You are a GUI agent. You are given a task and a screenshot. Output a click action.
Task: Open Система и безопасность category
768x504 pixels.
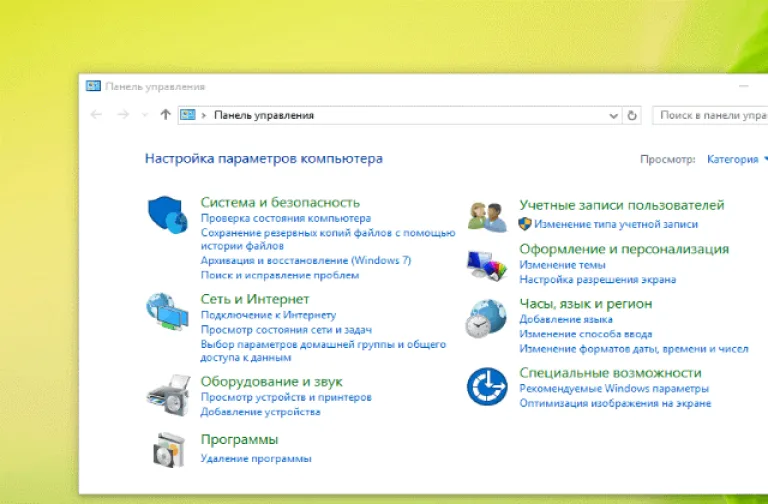pos(280,202)
